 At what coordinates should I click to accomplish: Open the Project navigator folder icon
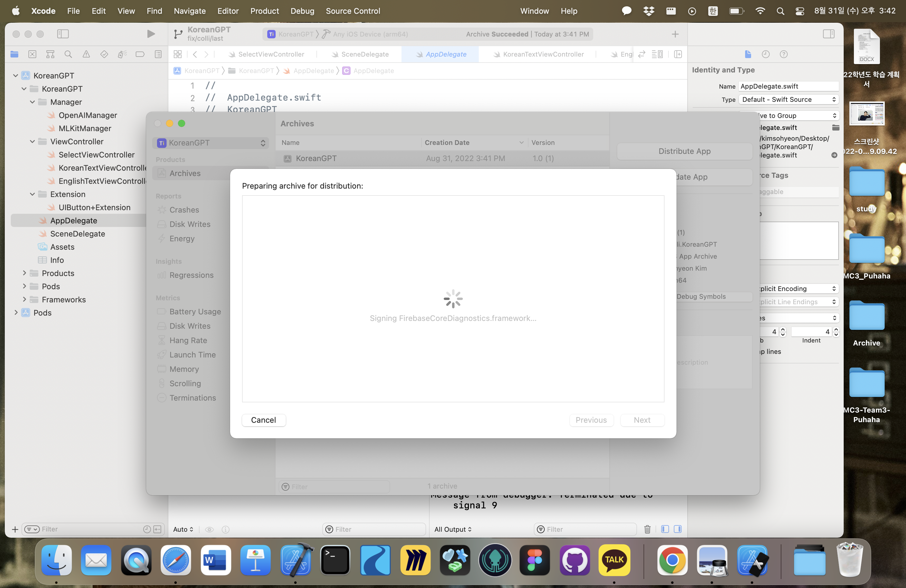click(x=14, y=54)
